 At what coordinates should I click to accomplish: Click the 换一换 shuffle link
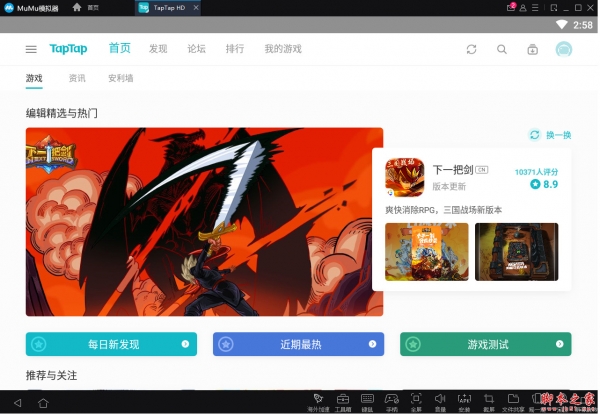click(x=558, y=135)
